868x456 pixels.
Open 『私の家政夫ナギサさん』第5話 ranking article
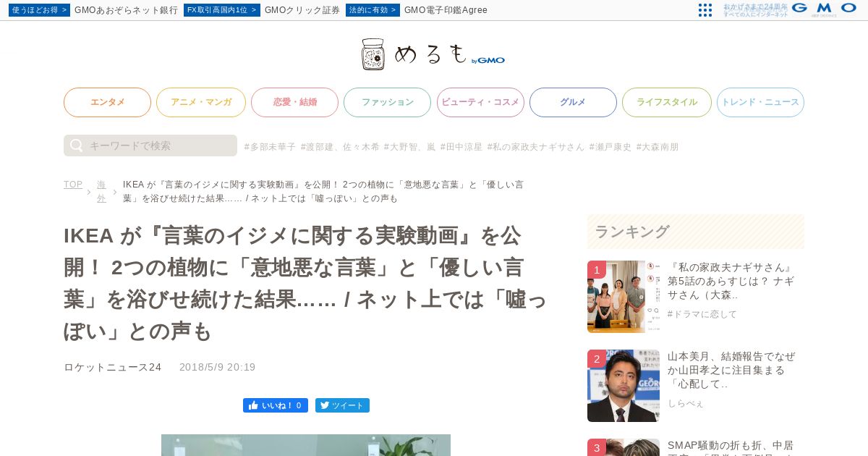click(x=731, y=282)
